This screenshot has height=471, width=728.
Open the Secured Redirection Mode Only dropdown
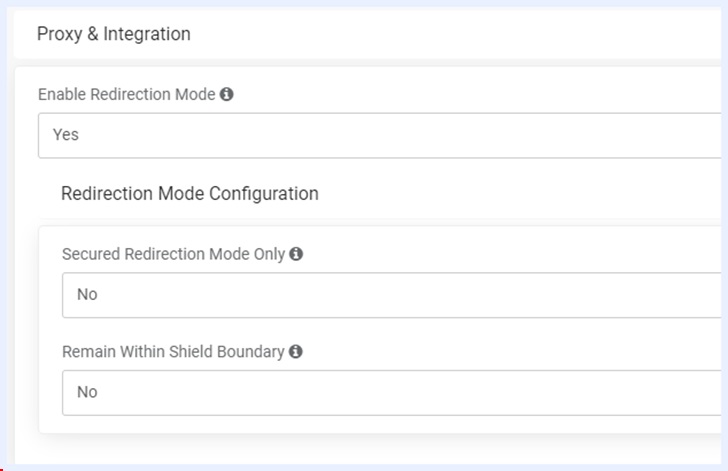[390, 295]
